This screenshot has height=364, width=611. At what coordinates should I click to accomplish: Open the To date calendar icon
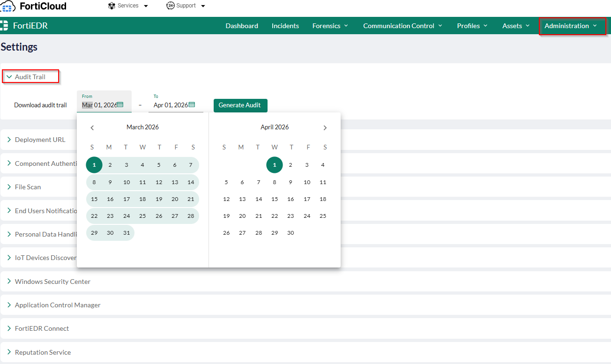[x=192, y=105]
